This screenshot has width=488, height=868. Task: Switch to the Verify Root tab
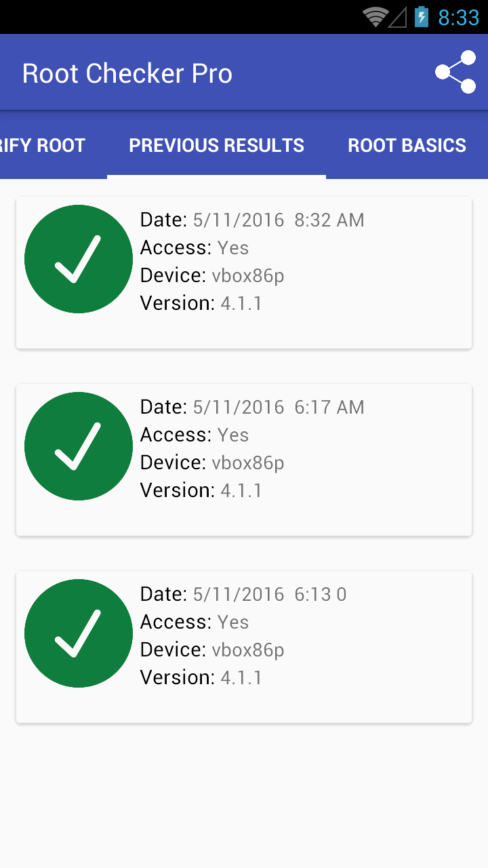43,145
